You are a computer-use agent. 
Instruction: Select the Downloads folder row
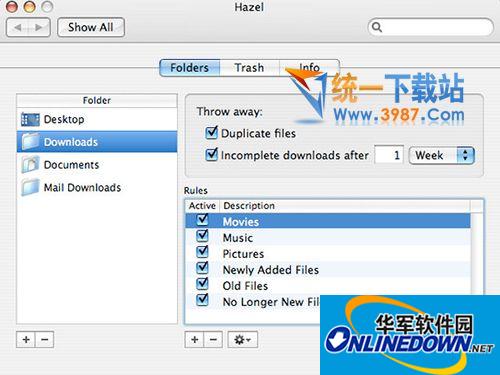pyautogui.click(x=97, y=142)
